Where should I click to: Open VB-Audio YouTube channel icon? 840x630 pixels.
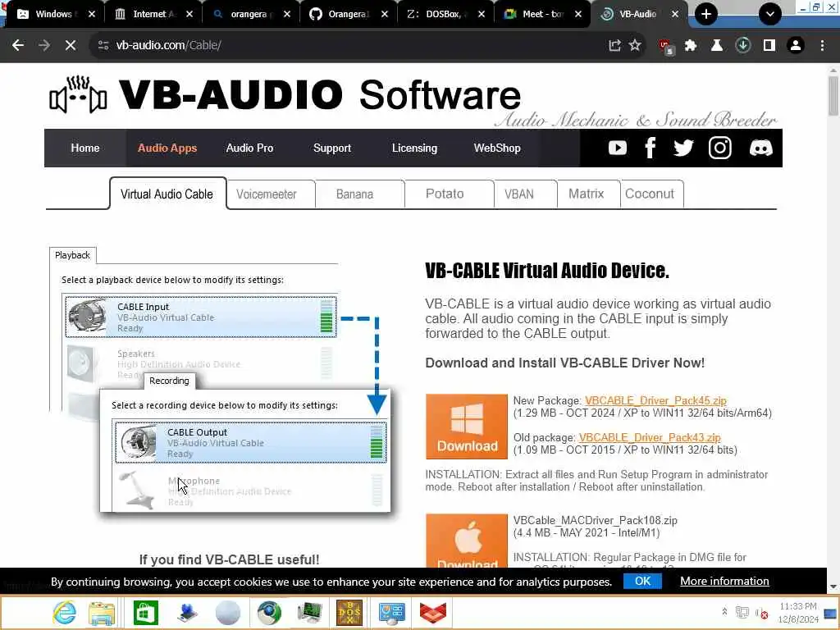point(617,148)
